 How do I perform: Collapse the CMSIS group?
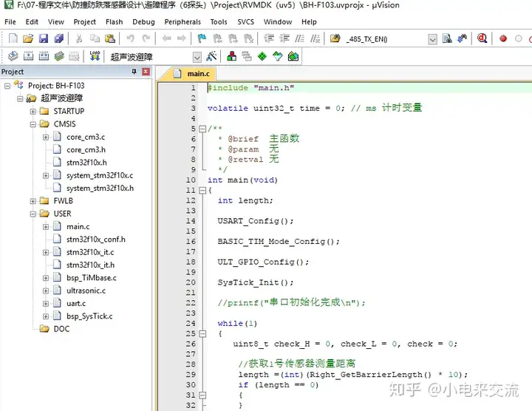(x=33, y=124)
